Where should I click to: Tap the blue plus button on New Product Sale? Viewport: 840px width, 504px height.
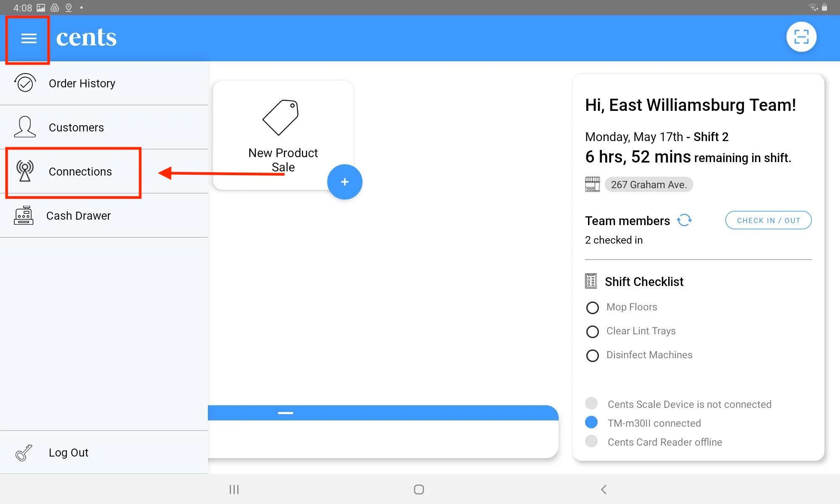pos(344,181)
